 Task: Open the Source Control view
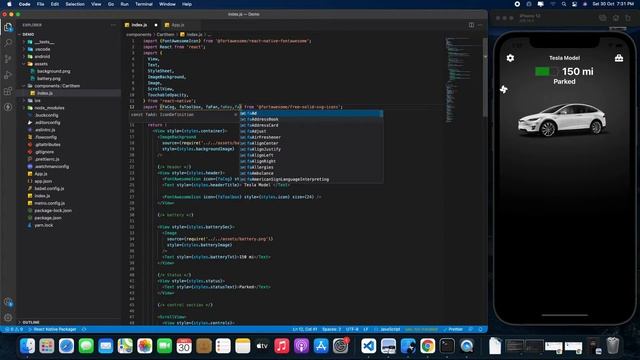coord(8,59)
